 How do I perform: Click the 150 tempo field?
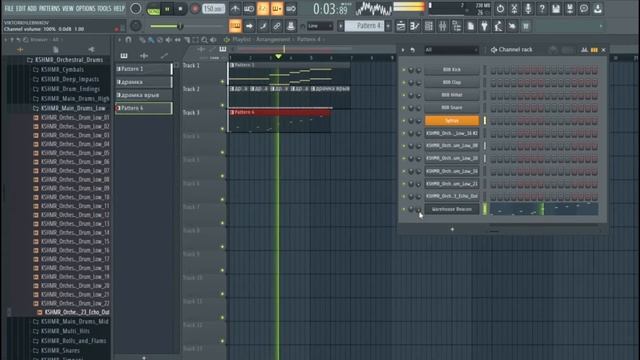213,9
